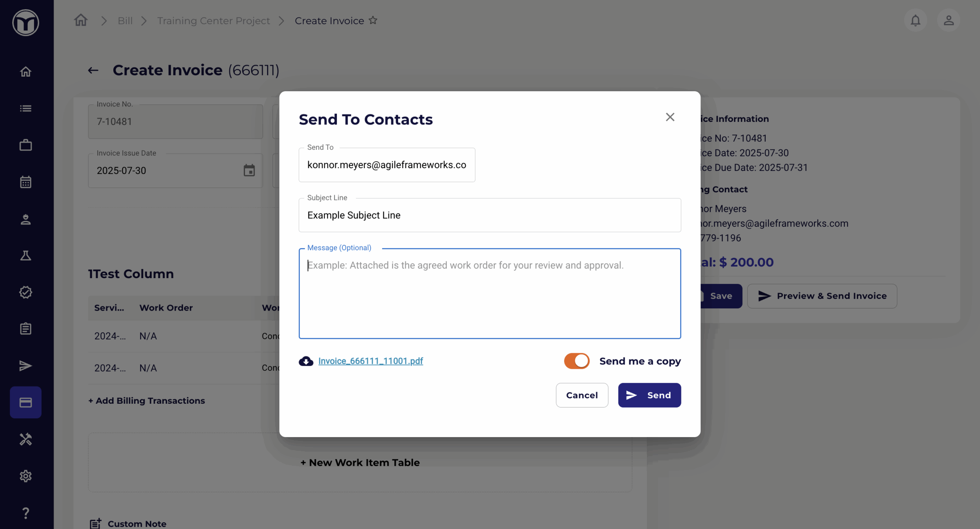Open the Invoice Issue Date calendar picker
This screenshot has width=980, height=529.
tap(249, 170)
